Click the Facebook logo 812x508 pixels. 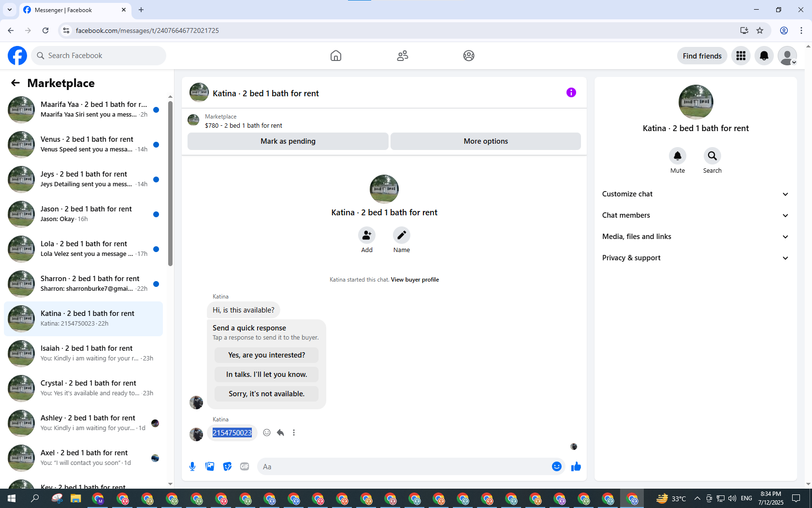(17, 56)
